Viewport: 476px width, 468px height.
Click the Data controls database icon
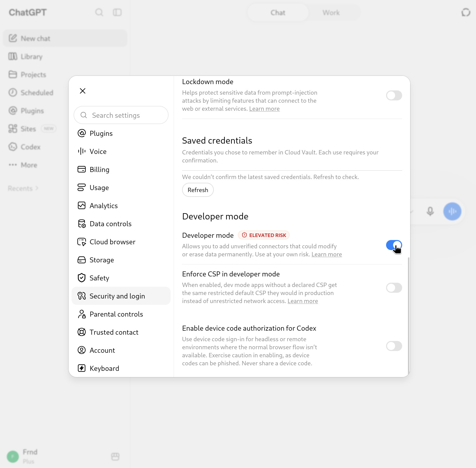click(x=82, y=223)
